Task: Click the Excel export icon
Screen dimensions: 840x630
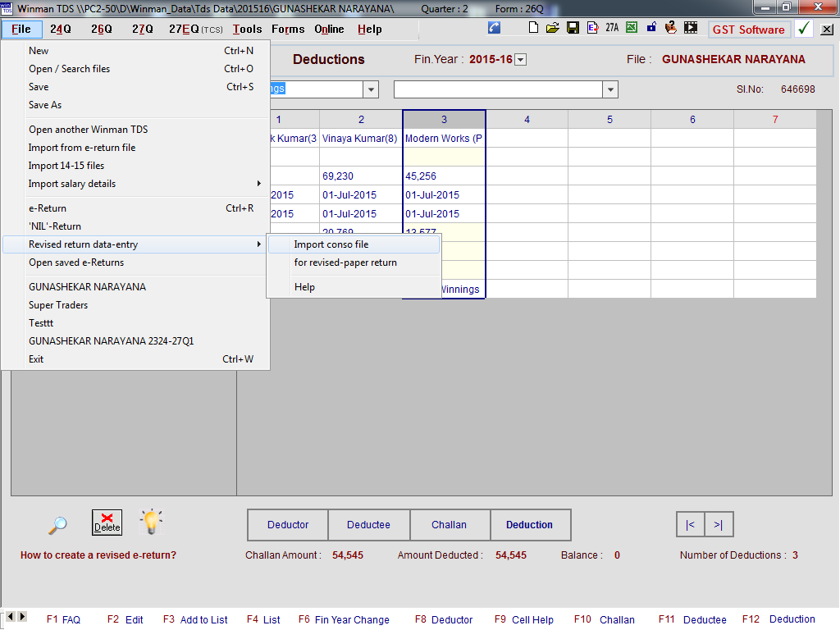Action: click(x=632, y=28)
